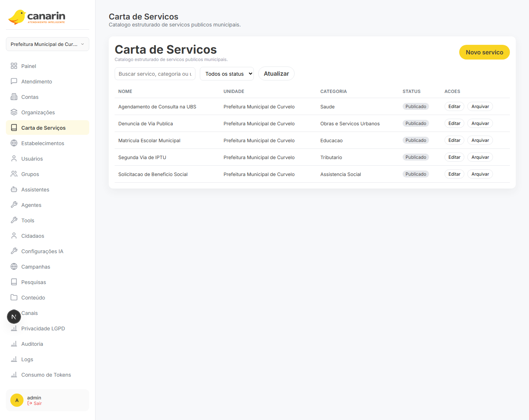Click the UNIDADE column header

[234, 91]
